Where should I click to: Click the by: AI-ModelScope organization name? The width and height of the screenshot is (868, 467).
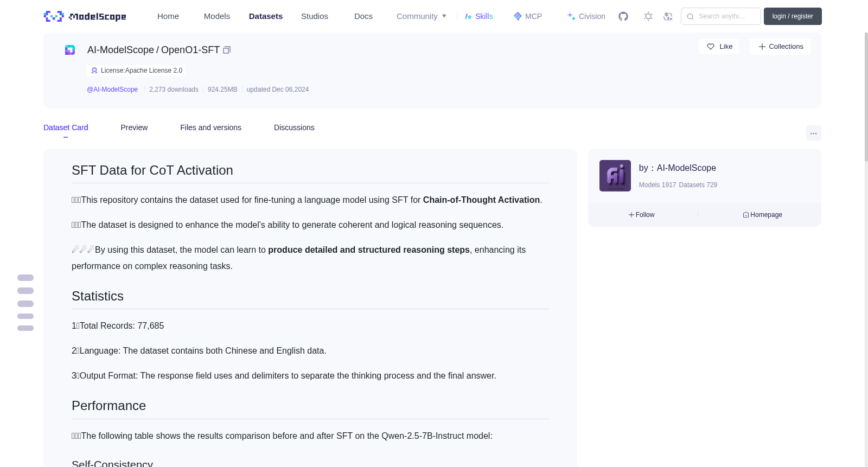pyautogui.click(x=678, y=168)
